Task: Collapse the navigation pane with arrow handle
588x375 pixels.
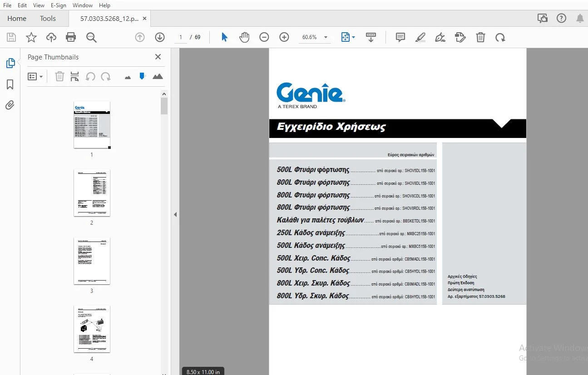Action: click(175, 215)
